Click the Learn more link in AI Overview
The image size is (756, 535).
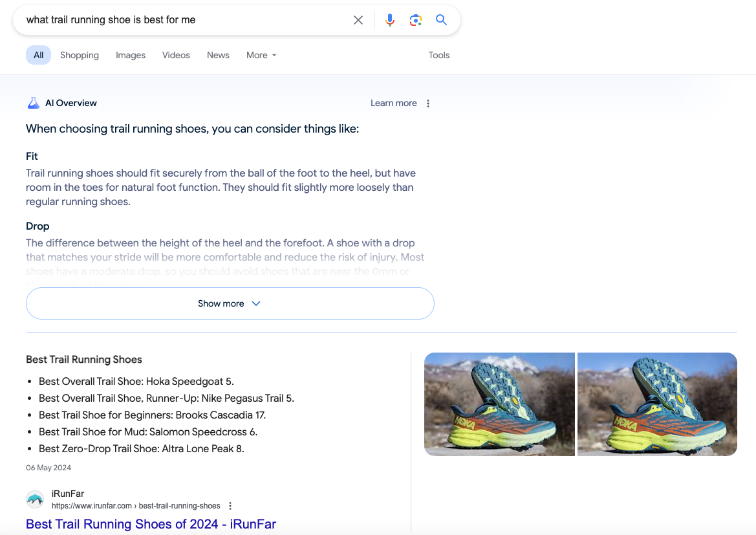(393, 104)
